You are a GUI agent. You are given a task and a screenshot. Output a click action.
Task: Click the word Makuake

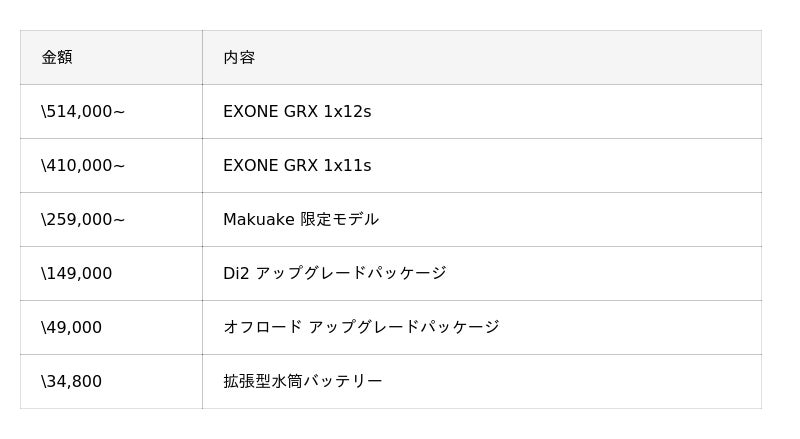point(259,220)
